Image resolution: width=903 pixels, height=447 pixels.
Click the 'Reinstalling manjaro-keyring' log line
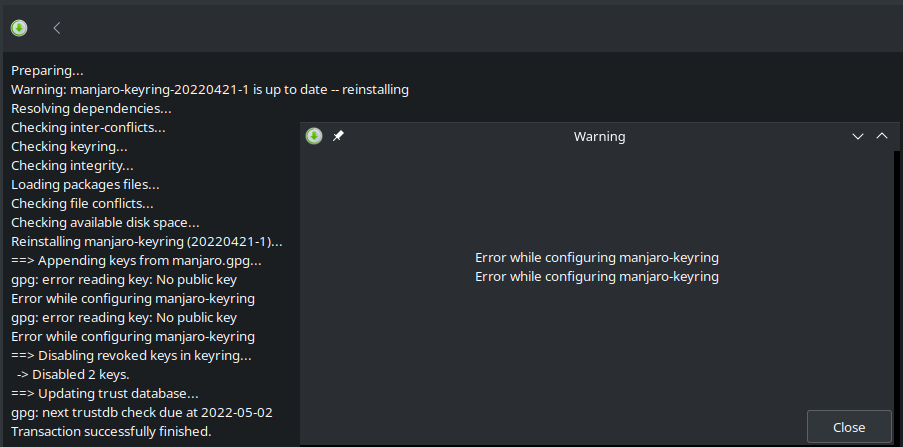tap(147, 242)
